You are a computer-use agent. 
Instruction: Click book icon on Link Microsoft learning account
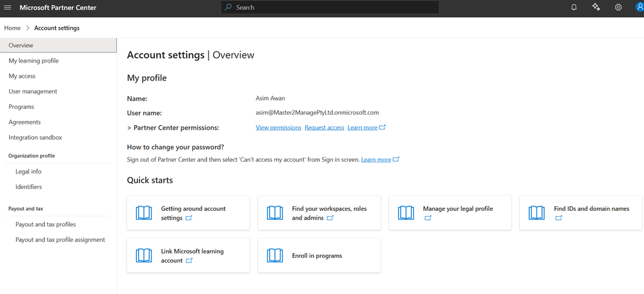(x=144, y=255)
